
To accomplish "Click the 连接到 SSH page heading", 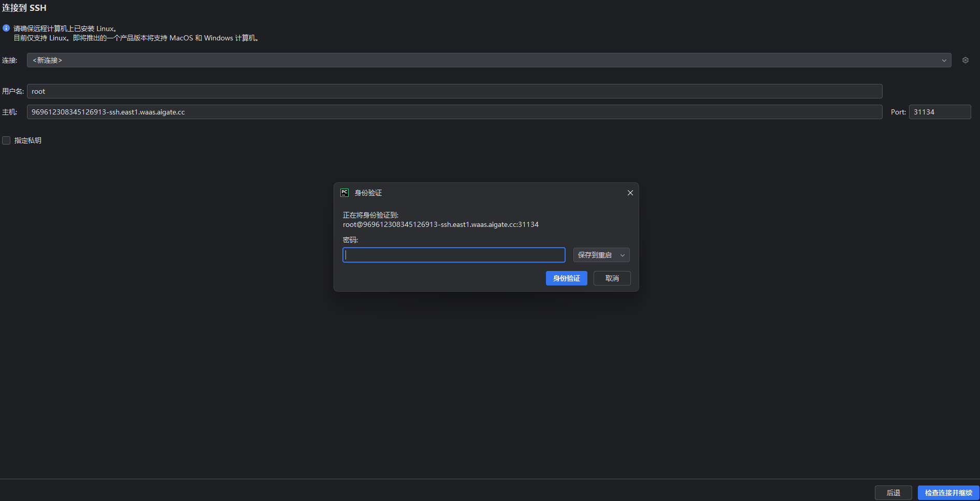I will [24, 8].
